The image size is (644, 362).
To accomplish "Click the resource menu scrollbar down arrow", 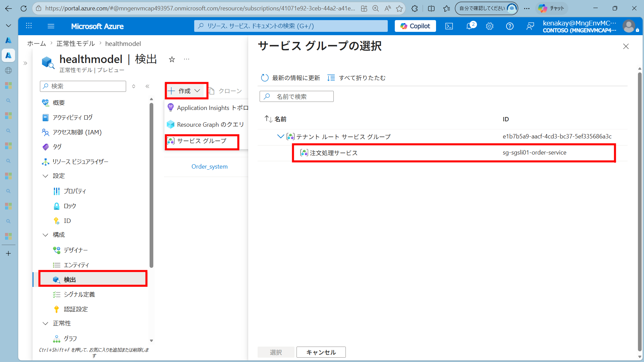I will [x=151, y=341].
